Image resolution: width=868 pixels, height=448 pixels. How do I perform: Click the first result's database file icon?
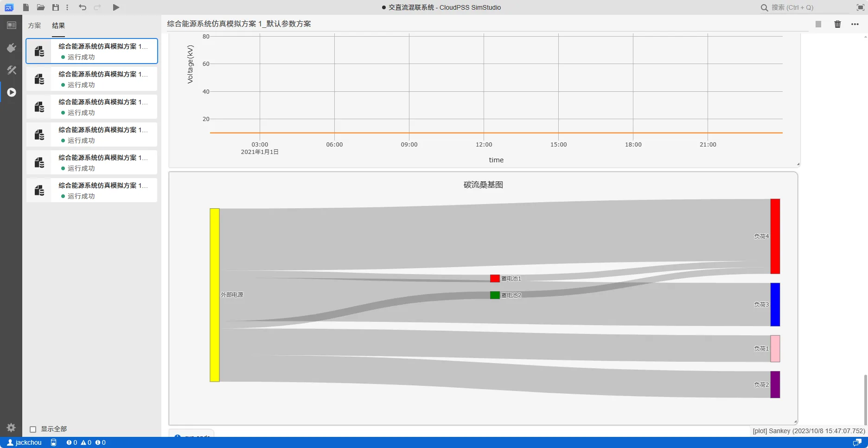point(39,51)
